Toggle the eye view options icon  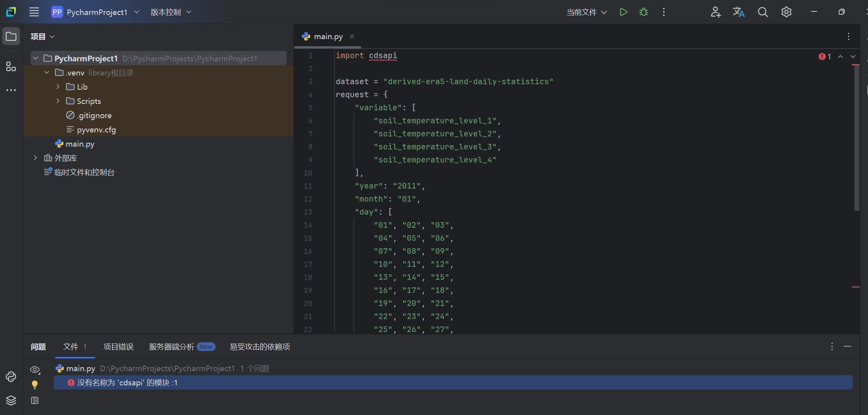[35, 370]
